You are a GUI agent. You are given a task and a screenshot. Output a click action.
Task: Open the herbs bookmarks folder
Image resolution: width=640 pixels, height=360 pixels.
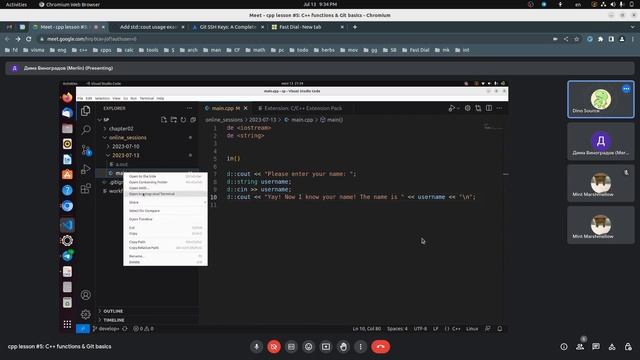(x=324, y=50)
